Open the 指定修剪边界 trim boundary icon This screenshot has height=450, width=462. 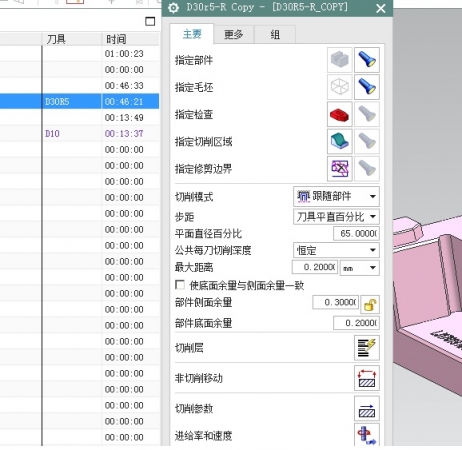(340, 168)
